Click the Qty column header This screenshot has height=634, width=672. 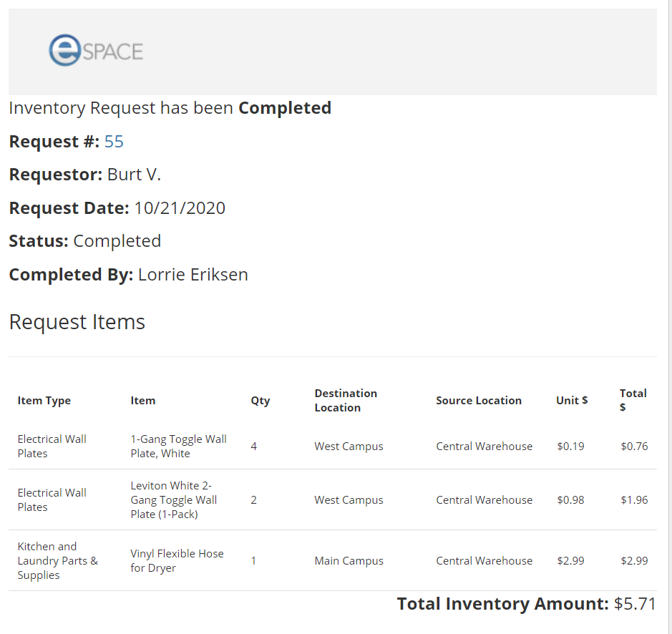coord(260,401)
